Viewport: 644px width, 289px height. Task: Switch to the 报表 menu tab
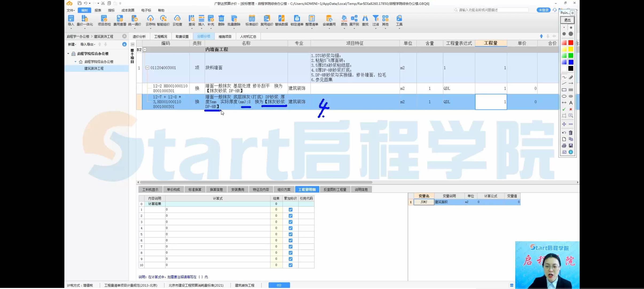(x=98, y=10)
